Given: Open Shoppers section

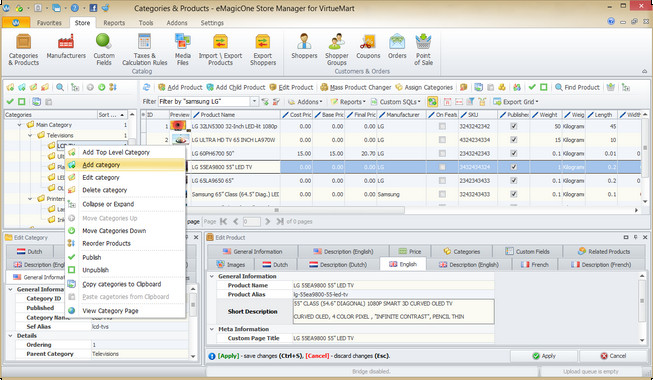Looking at the screenshot, I should pos(304,46).
